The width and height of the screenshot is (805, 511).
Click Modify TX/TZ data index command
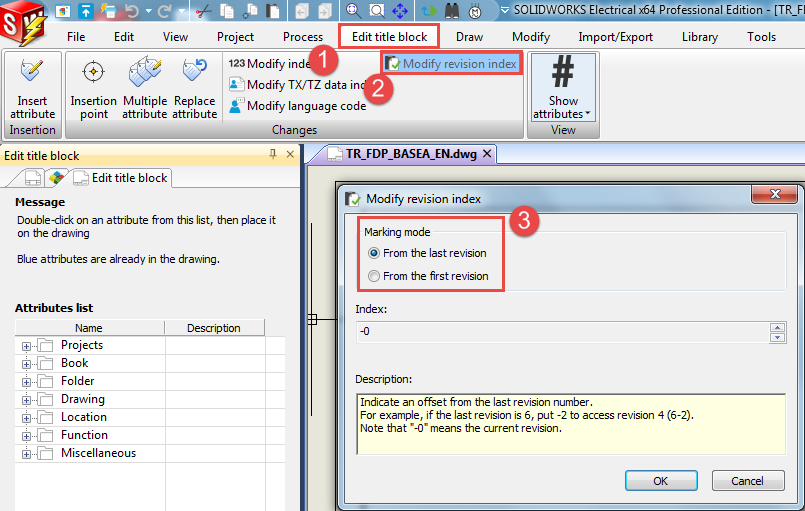click(x=297, y=85)
